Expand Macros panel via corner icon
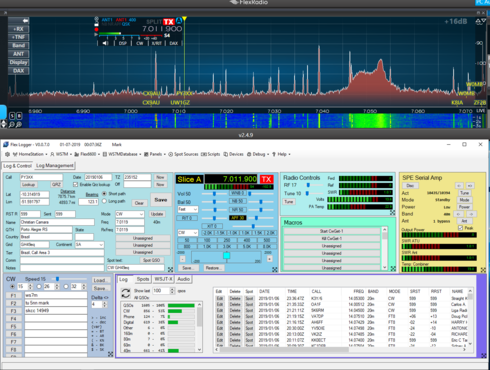The width and height of the screenshot is (490, 370). pos(393,268)
